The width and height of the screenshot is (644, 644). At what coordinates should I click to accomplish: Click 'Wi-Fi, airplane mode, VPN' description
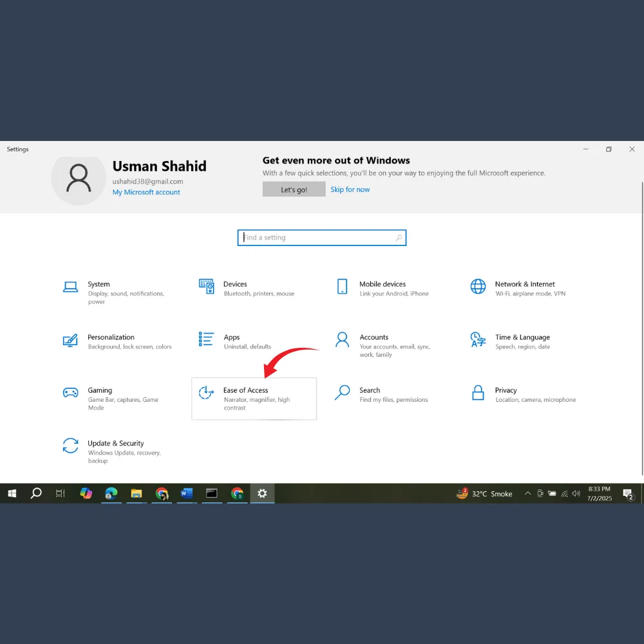tap(530, 294)
